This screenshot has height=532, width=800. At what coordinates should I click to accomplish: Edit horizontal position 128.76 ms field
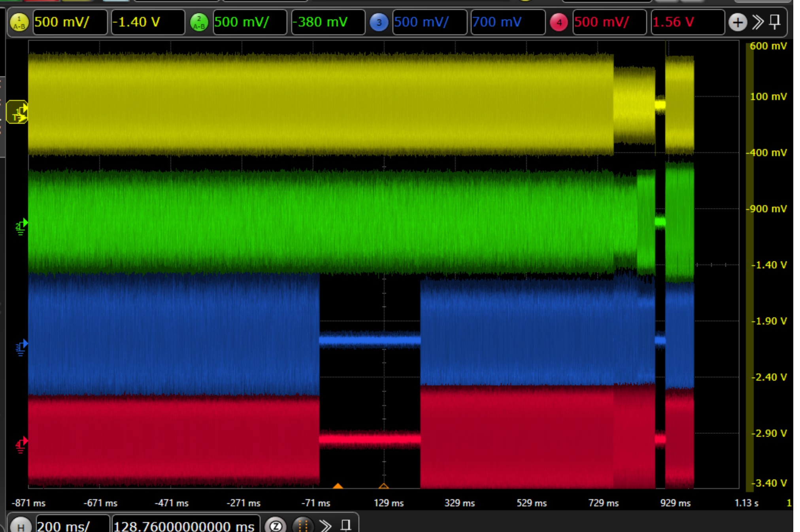tap(186, 524)
